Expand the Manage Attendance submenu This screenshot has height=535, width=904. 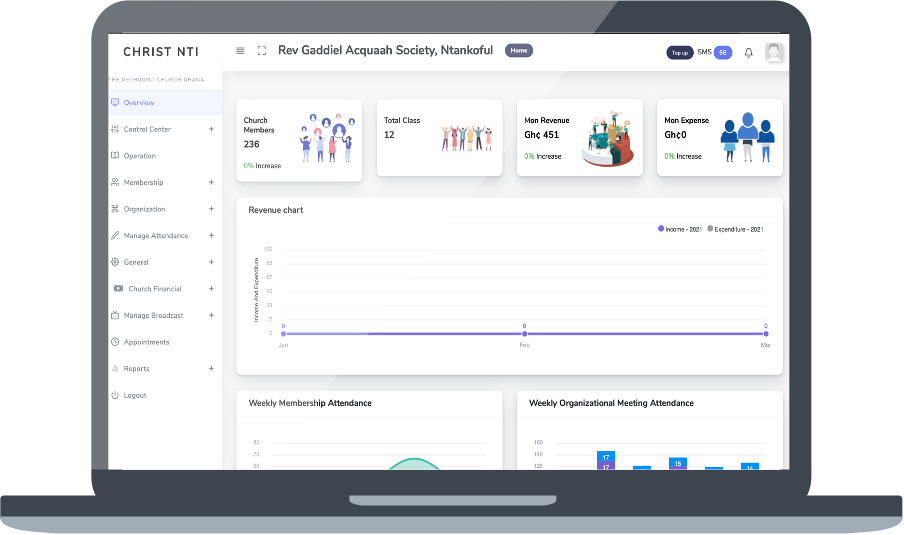coord(211,236)
